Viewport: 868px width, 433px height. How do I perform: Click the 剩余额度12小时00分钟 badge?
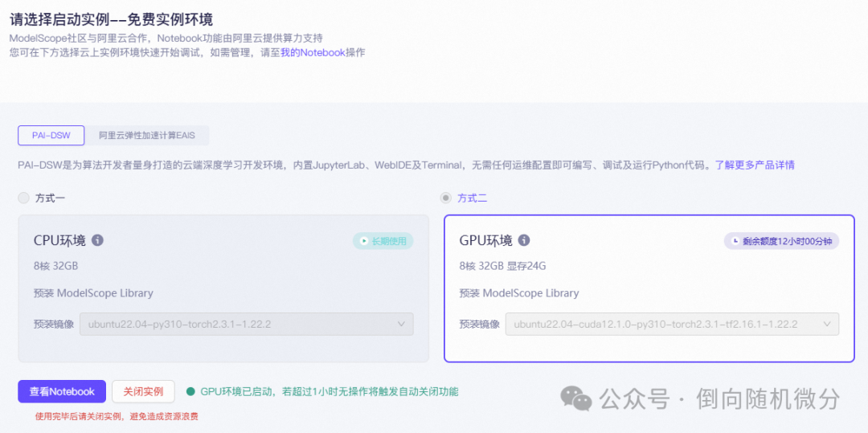click(782, 241)
